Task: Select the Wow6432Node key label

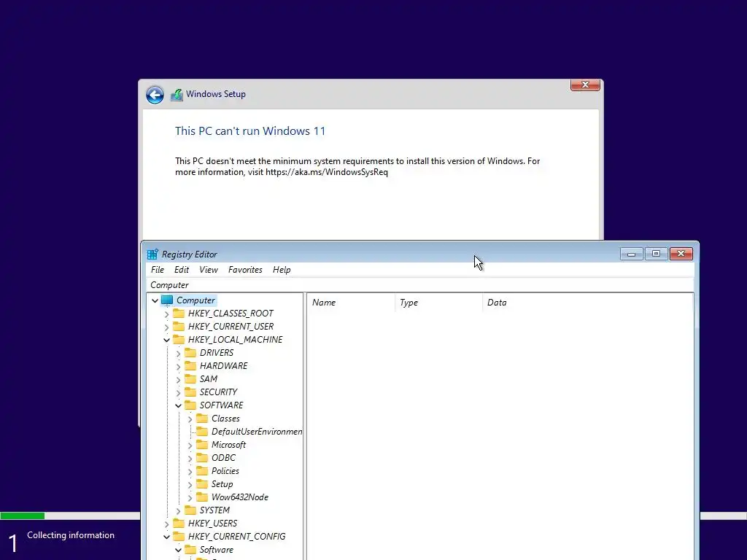Action: pos(239,497)
